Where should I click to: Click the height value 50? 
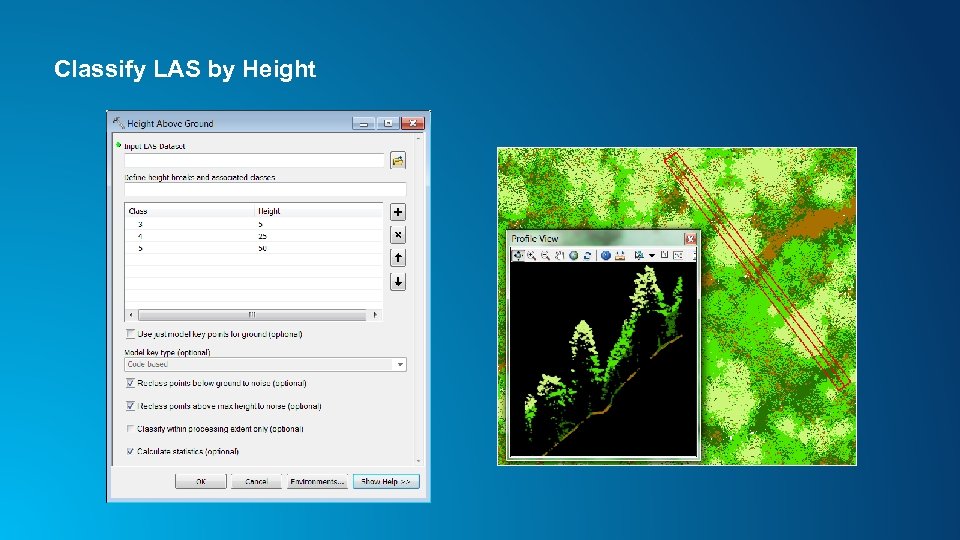262,248
